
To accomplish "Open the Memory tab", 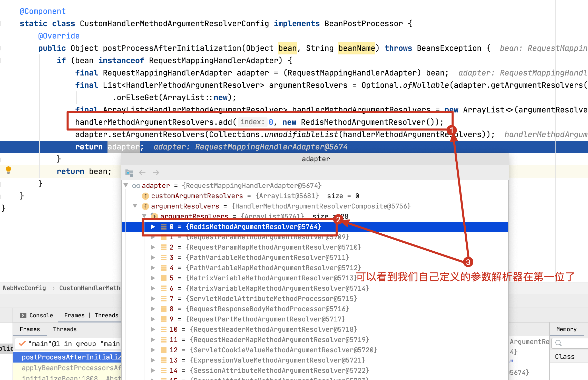I will (566, 329).
